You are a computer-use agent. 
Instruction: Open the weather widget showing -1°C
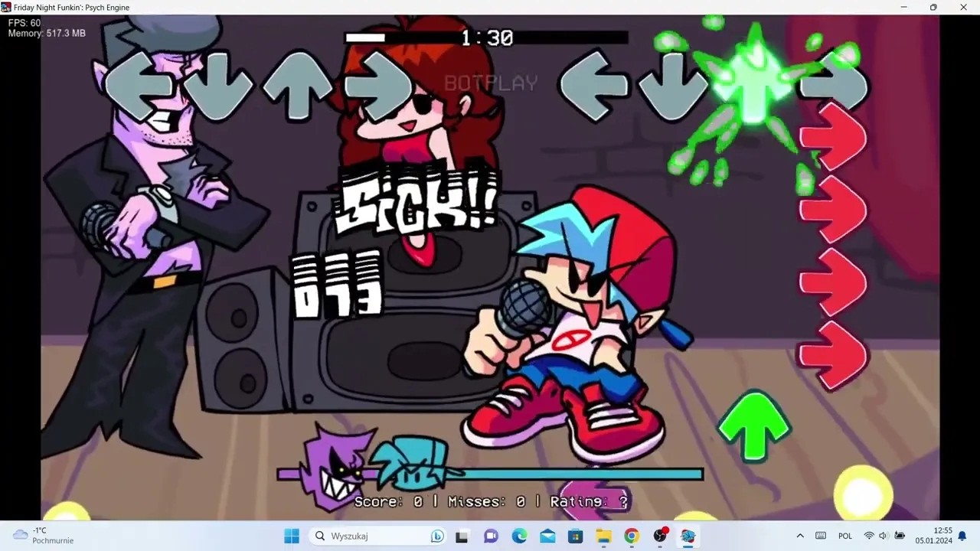pos(44,536)
